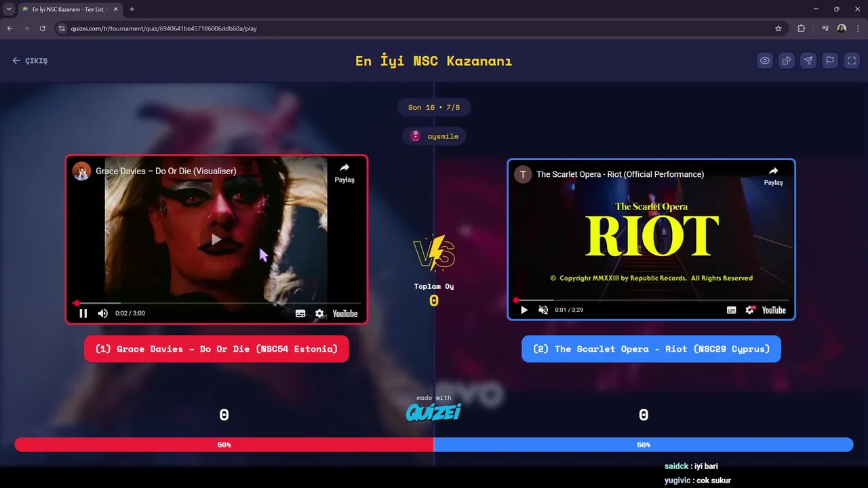The image size is (868, 488).
Task: Open settings of Grace Davies video
Action: coord(319,313)
